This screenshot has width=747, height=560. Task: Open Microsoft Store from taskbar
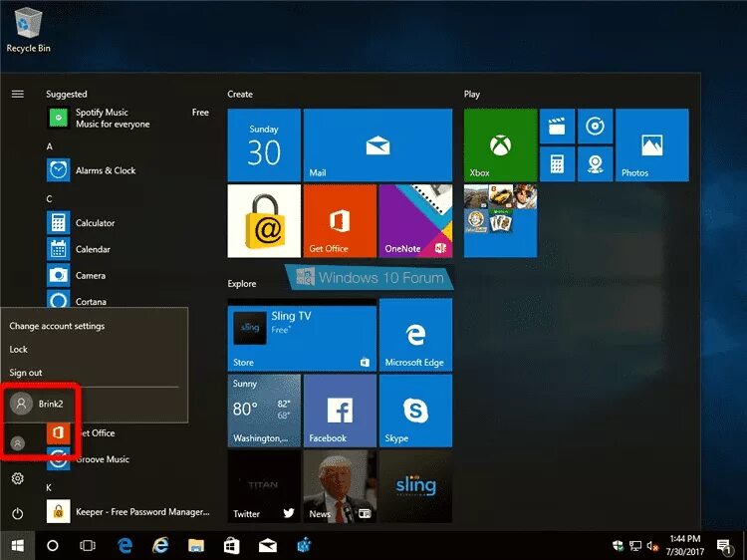tap(231, 546)
